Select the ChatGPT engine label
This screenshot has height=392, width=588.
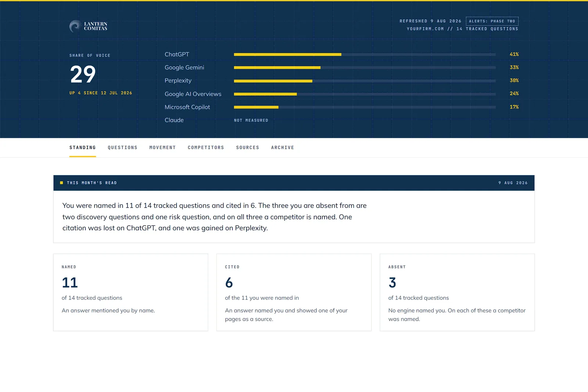tap(177, 54)
